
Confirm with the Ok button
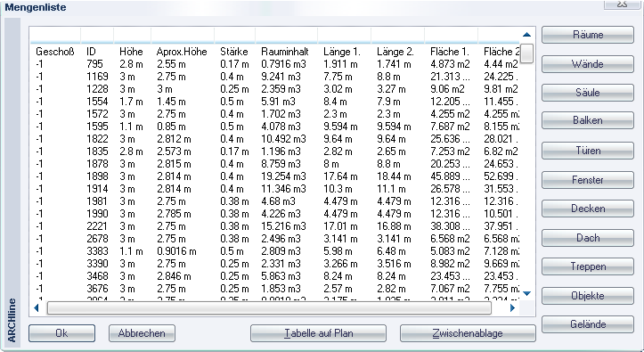pos(61,333)
